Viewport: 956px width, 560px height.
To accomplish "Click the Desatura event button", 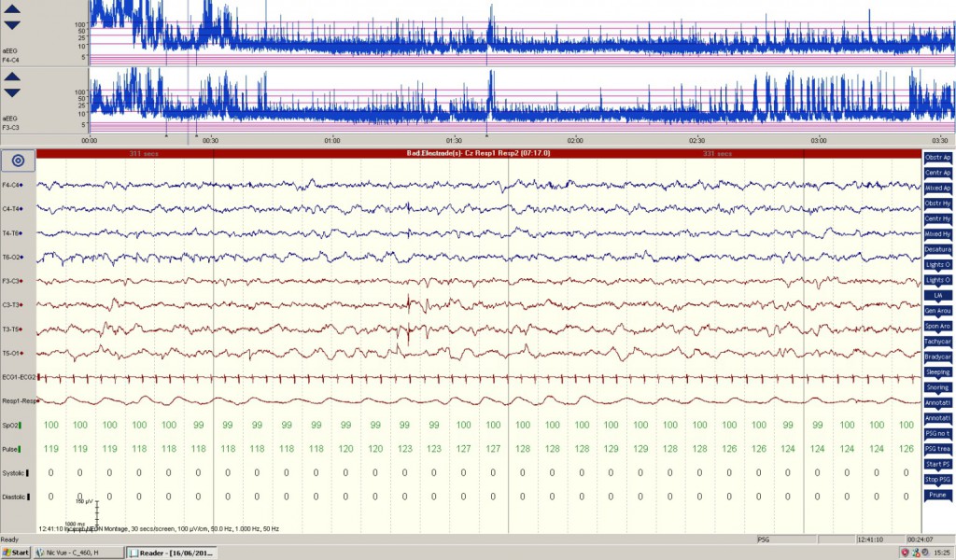I will [937, 249].
